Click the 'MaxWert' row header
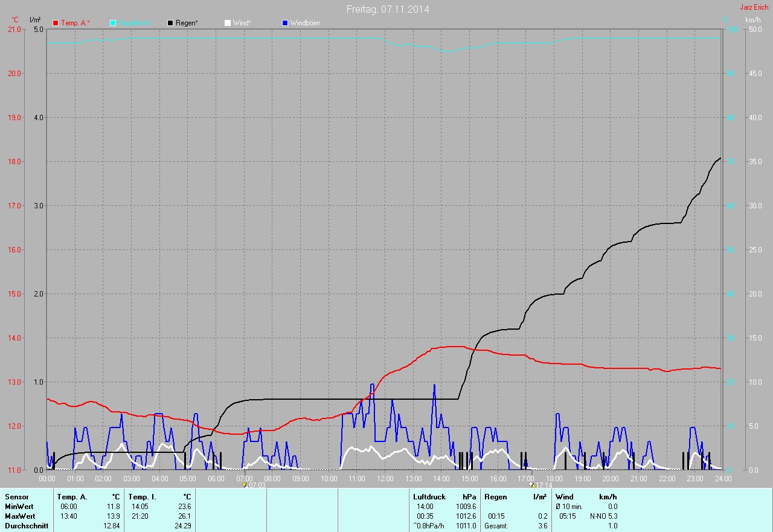This screenshot has height=532, width=773. (20, 516)
